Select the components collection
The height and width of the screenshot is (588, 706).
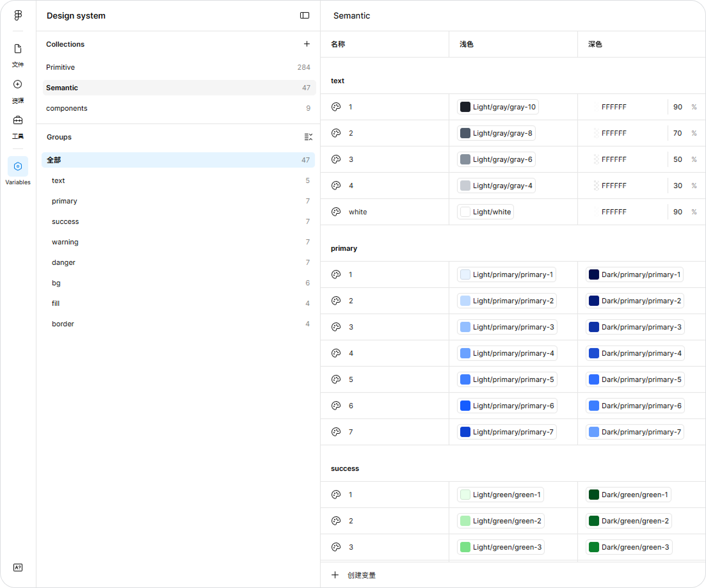(179, 108)
